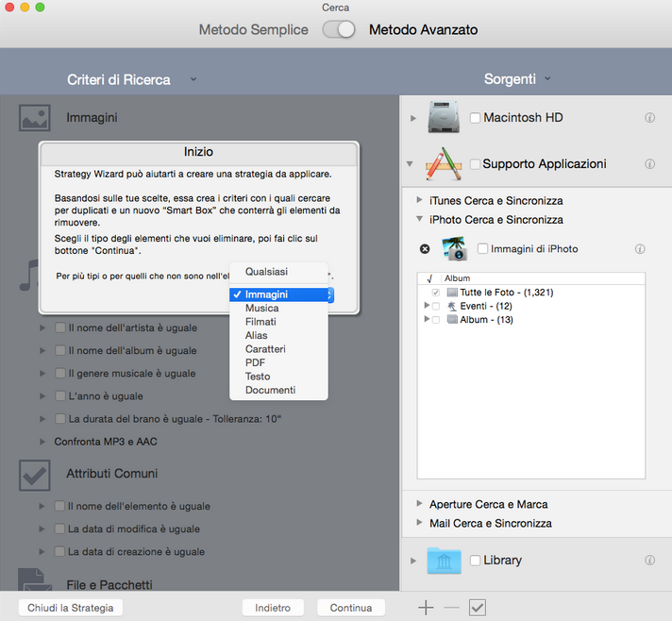Check the Album - (13) checkbox
This screenshot has height=621, width=672.
(x=436, y=320)
